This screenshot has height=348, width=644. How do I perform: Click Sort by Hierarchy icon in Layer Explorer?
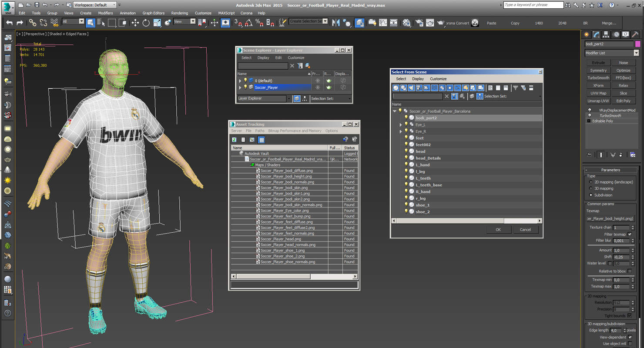pyautogui.click(x=304, y=99)
